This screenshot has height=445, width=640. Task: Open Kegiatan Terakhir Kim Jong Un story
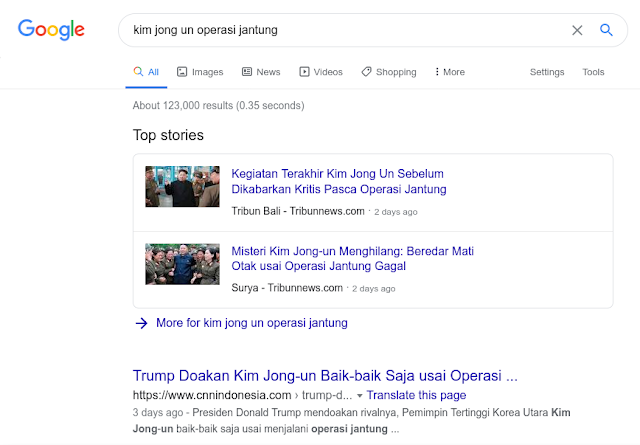click(x=339, y=181)
